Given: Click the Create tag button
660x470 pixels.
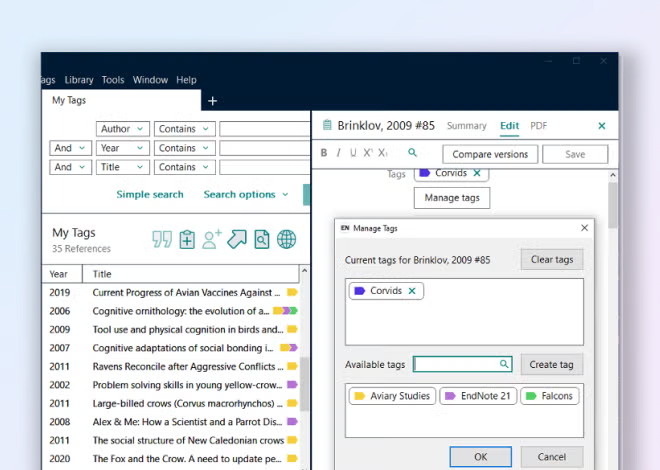Looking at the screenshot, I should [x=551, y=365].
